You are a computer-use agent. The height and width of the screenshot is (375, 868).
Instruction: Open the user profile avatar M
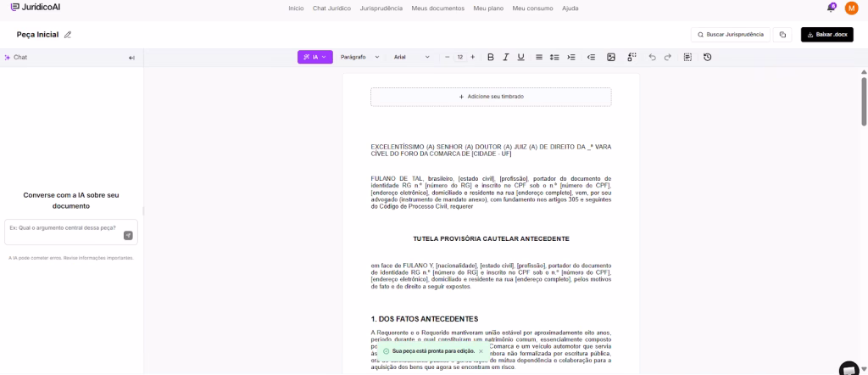[851, 8]
